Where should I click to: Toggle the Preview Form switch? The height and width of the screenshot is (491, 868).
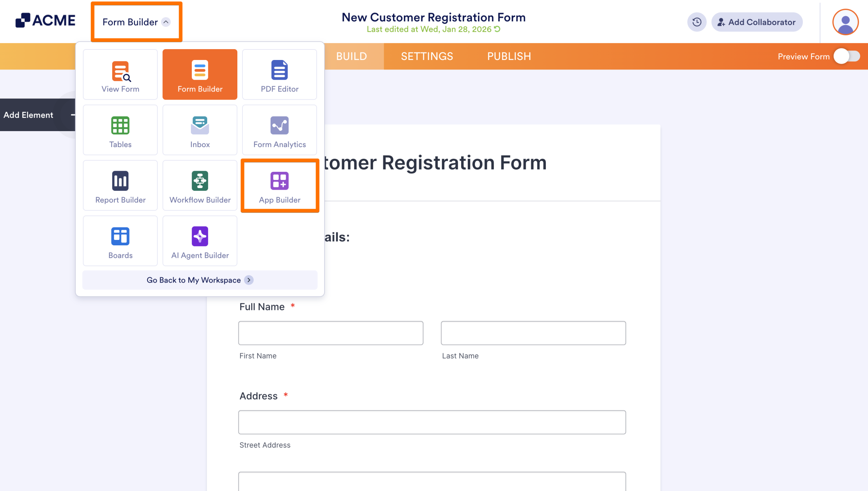coord(847,56)
